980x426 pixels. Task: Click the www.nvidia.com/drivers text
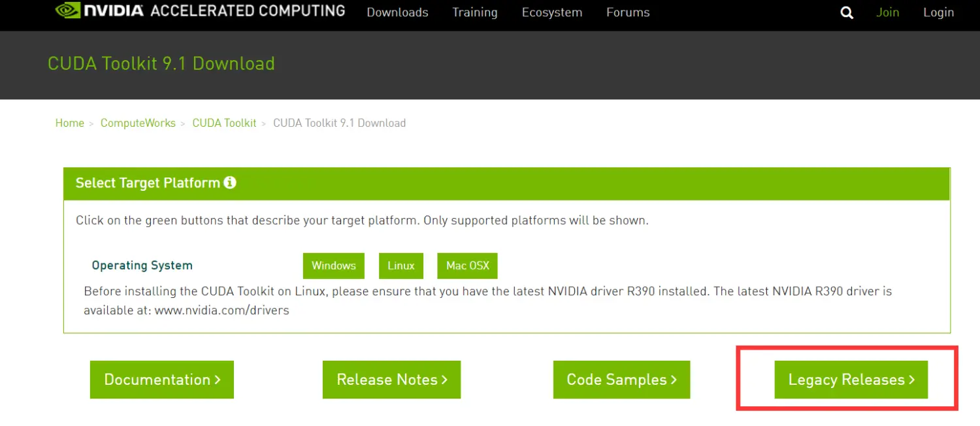tap(222, 310)
